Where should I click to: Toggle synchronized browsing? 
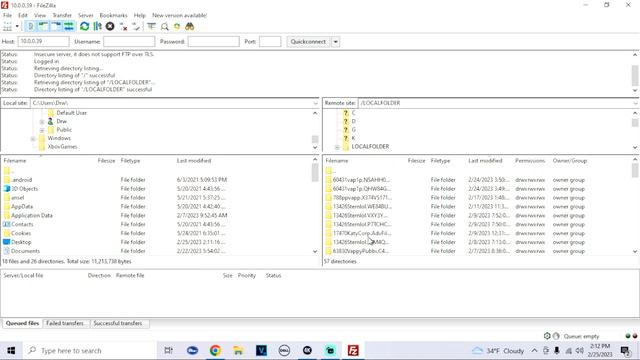click(177, 27)
